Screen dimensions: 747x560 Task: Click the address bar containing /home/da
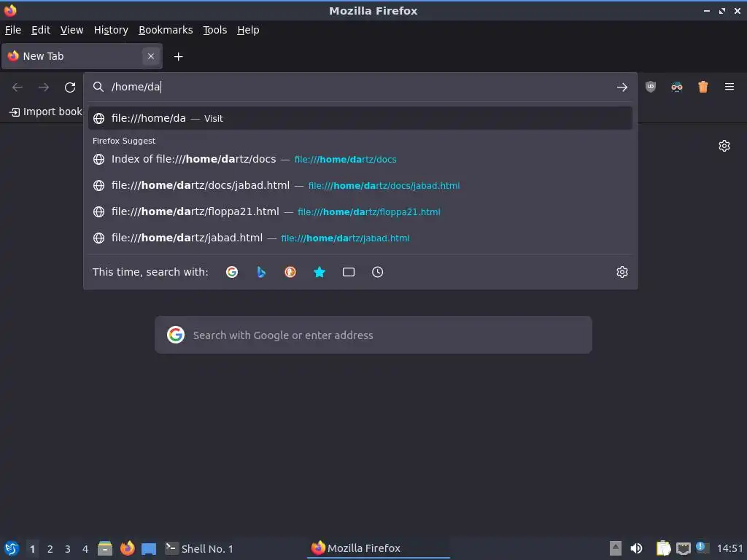(x=360, y=87)
